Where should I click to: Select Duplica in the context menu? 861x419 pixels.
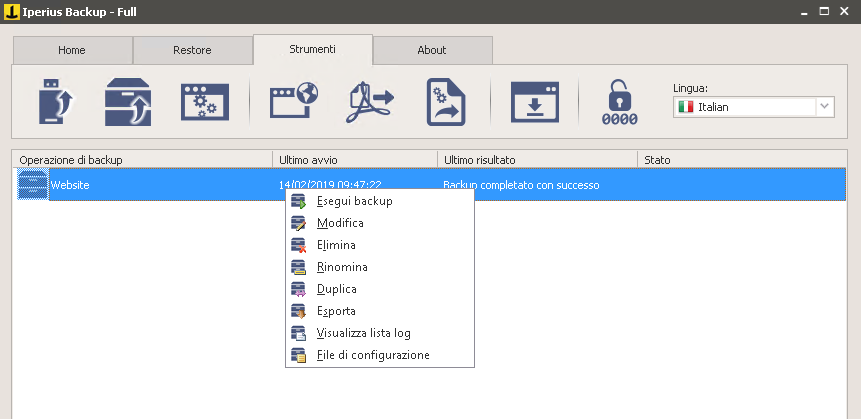point(379,289)
